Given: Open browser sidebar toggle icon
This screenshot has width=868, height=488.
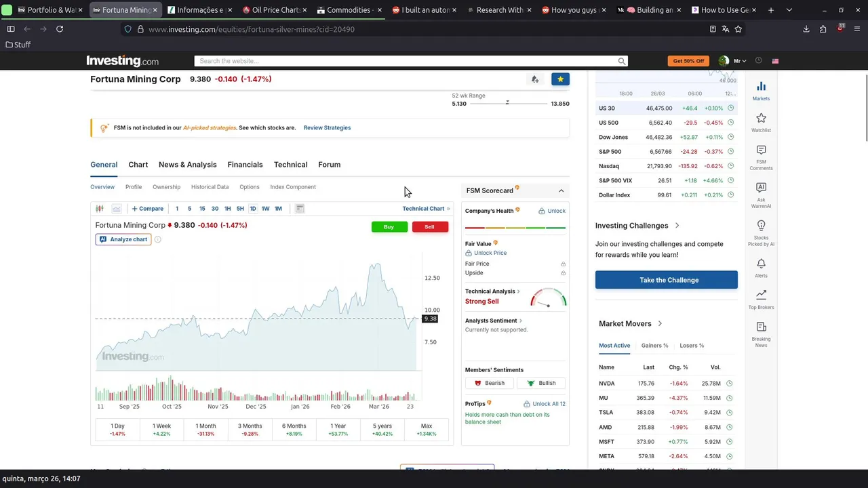Looking at the screenshot, I should click(x=10, y=29).
